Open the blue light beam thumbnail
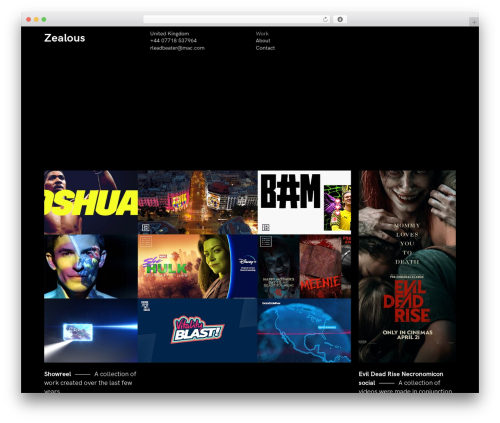This screenshot has width=500, height=423. 91,330
